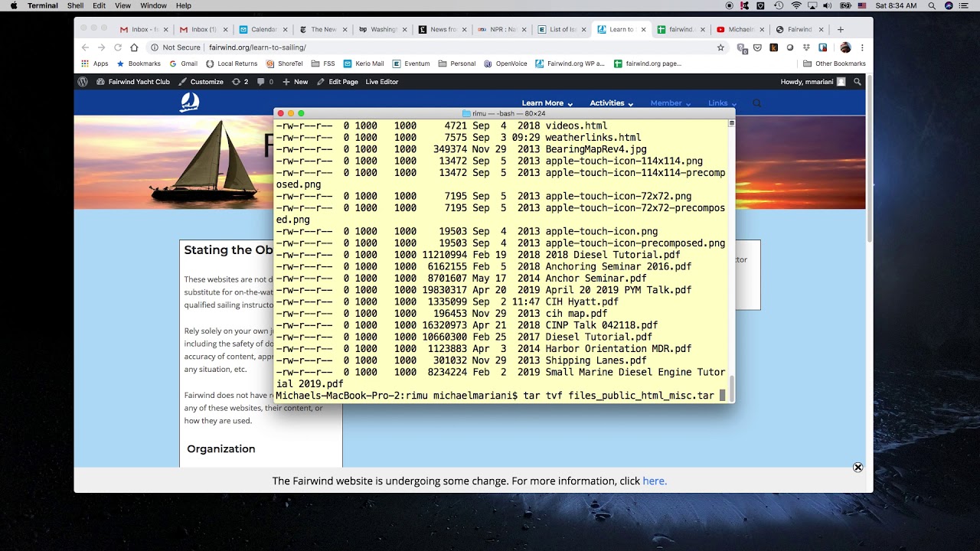Viewport: 980px width, 551px height.
Task: Open the Chrome profile avatar
Action: pos(845,47)
